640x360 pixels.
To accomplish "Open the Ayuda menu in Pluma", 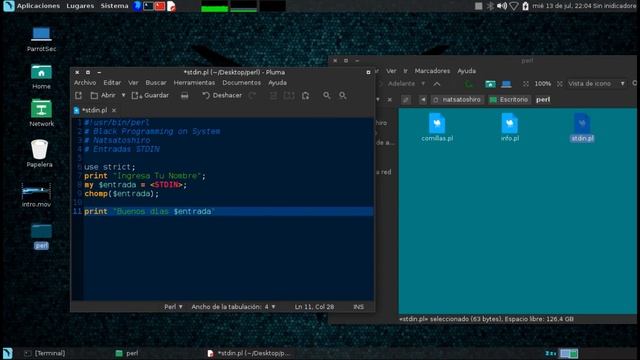I will click(x=277, y=82).
